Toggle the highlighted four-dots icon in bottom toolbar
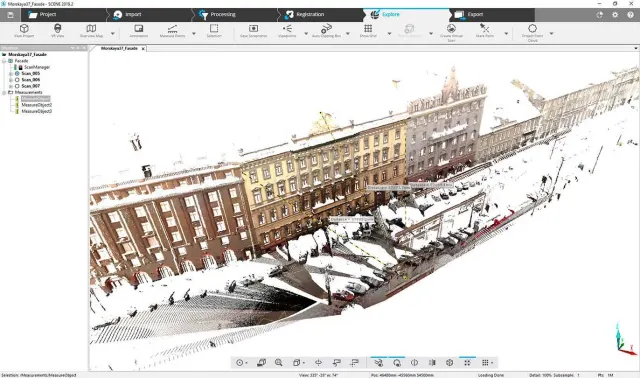This screenshot has width=640, height=378. pyautogui.click(x=467, y=362)
